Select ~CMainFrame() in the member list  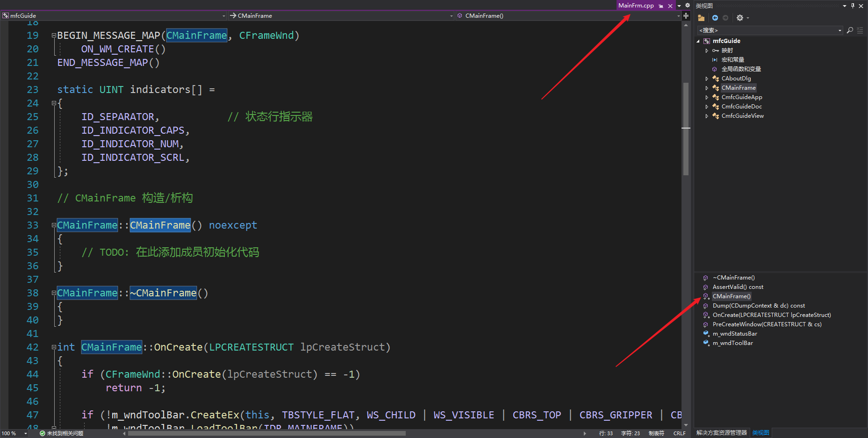(733, 278)
